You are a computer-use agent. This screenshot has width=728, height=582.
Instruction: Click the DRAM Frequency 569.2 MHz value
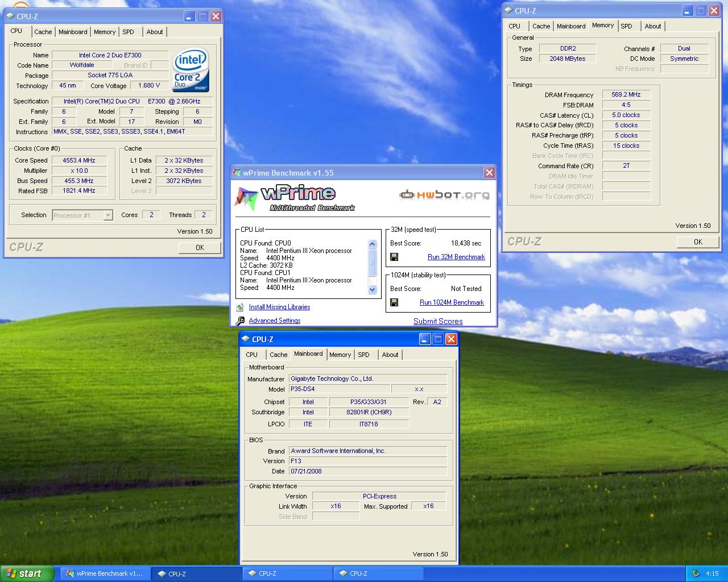[x=626, y=94]
